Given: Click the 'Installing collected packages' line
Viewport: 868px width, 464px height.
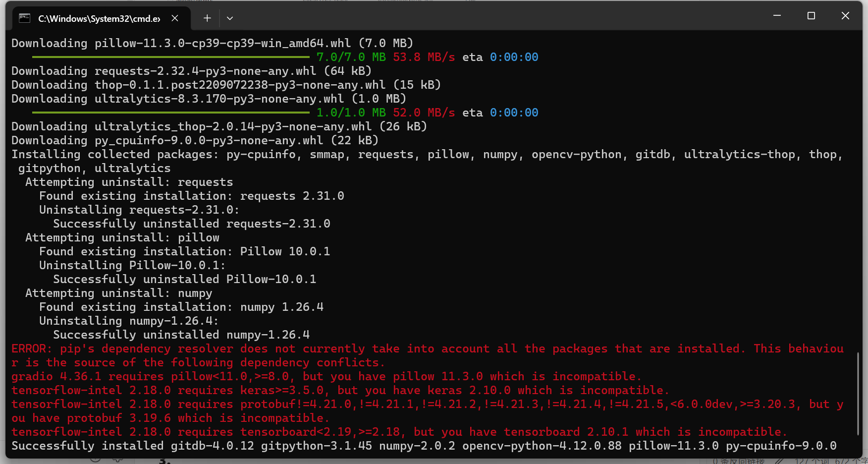Looking at the screenshot, I should coord(427,154).
